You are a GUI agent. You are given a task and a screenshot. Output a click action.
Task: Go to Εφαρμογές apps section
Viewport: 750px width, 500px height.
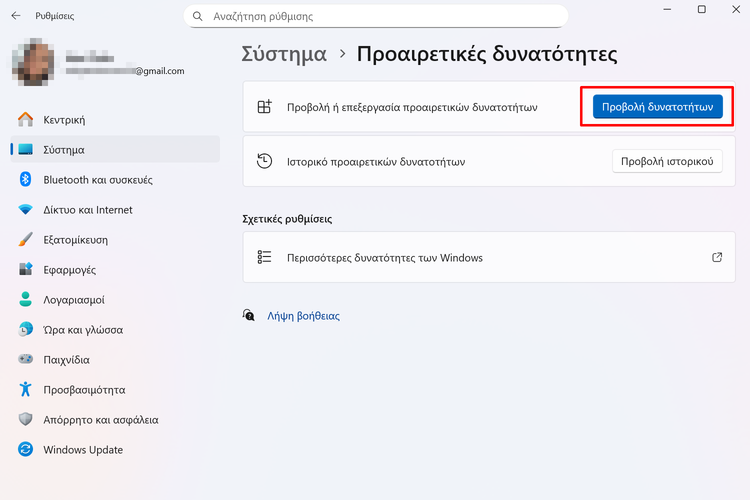point(69,270)
